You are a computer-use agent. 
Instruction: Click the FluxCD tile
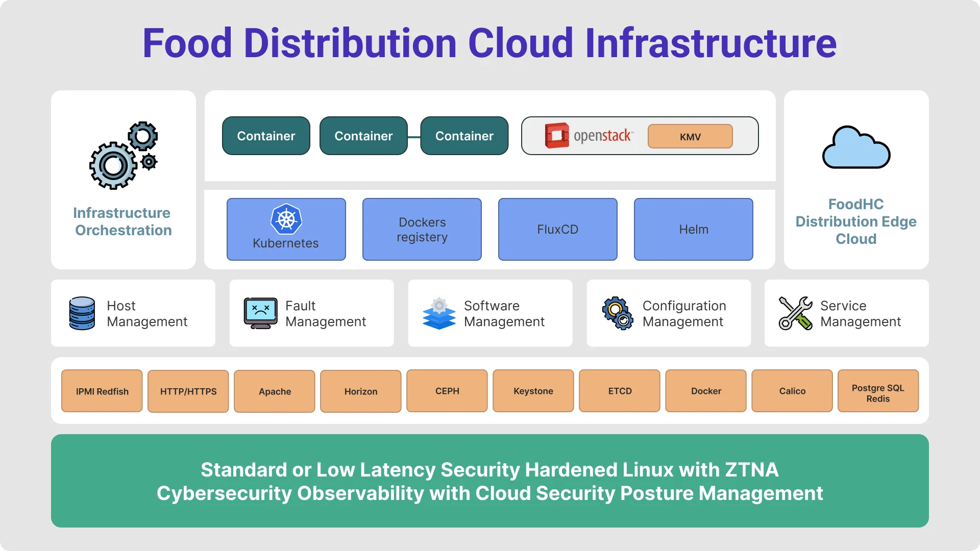(x=557, y=230)
